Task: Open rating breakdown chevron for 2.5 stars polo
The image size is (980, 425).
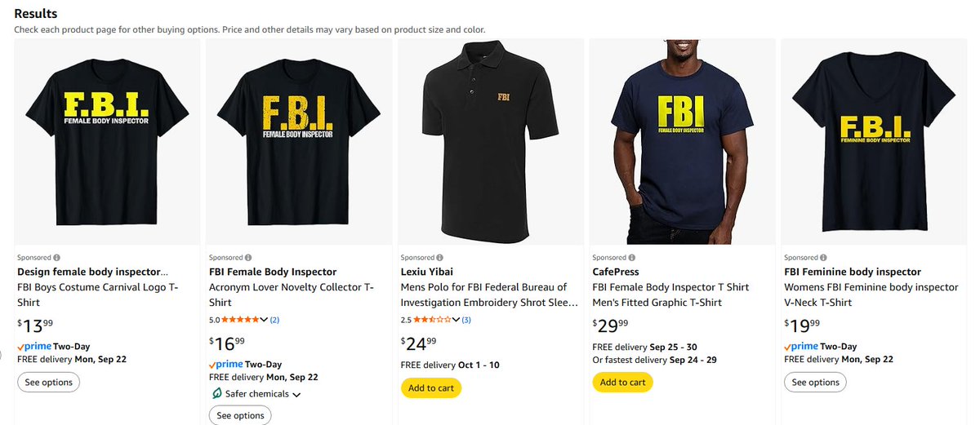Action: 456,320
